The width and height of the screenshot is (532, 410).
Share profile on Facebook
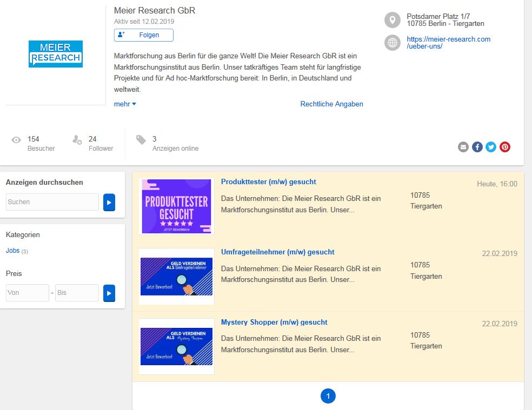tap(477, 147)
